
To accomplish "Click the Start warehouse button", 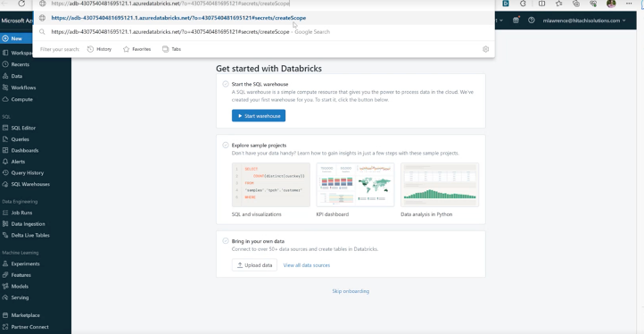I will click(259, 116).
